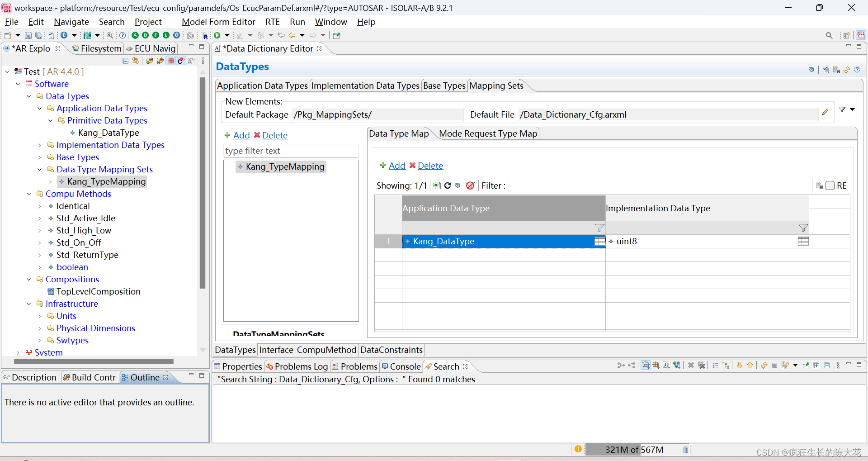Click the Save icon in main toolbar
Screen dimensions: 868x461
[x=28, y=35]
